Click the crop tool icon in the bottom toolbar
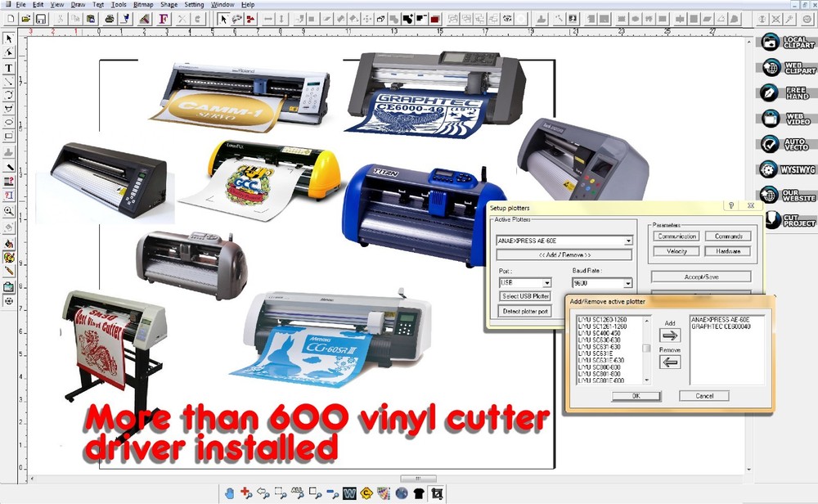This screenshot has width=818, height=504. click(437, 493)
